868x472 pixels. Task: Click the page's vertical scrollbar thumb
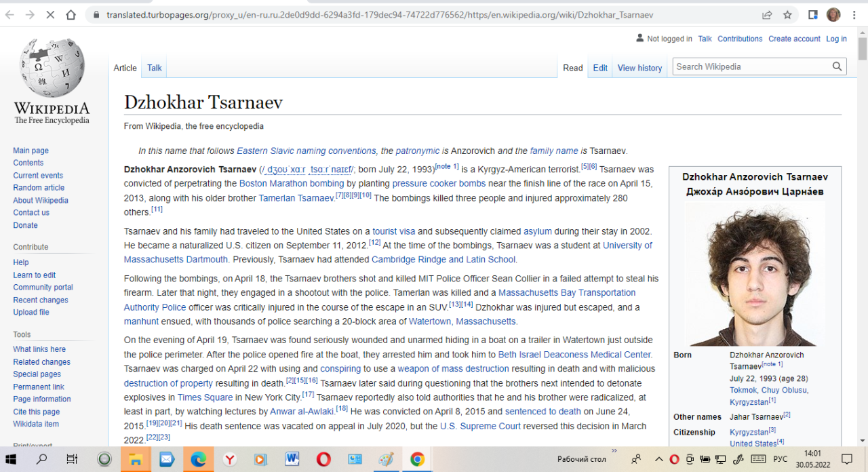point(863,49)
